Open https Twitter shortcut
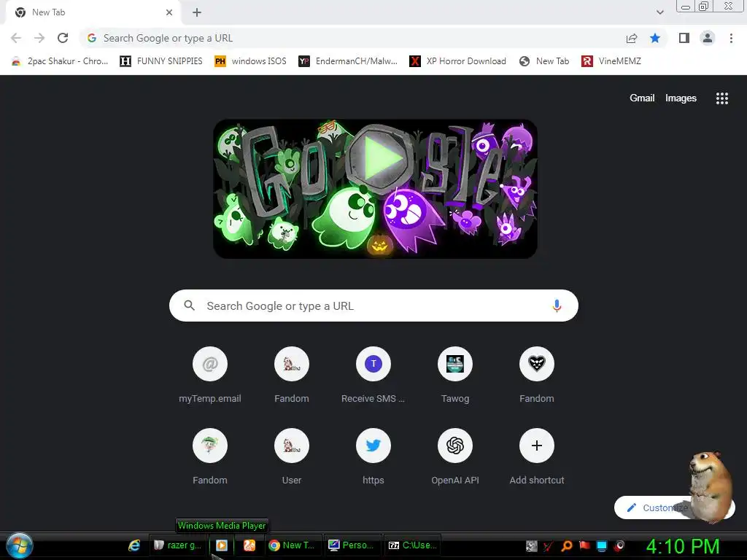Screen dimensions: 747x560 (373, 457)
